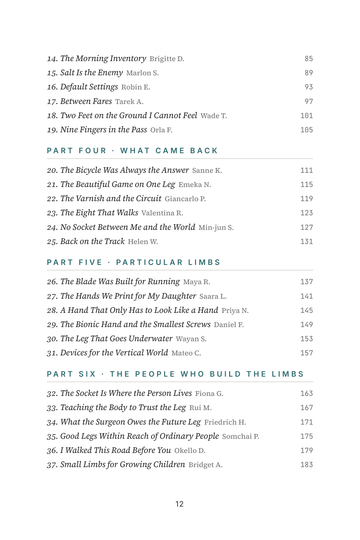Select Part Six The People Who Build heading
Screen dimensions: 360x540
[x=175, y=374]
